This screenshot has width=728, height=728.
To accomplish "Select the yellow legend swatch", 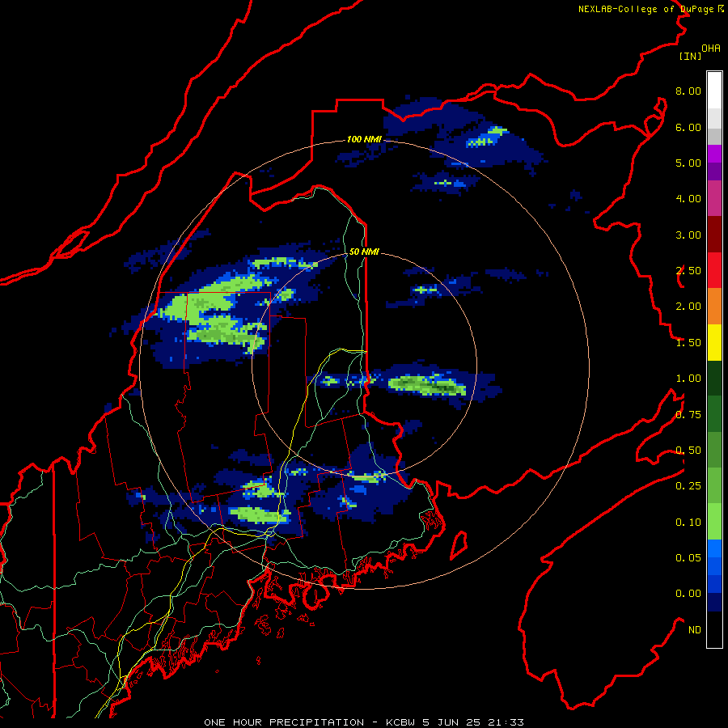I will [714, 342].
